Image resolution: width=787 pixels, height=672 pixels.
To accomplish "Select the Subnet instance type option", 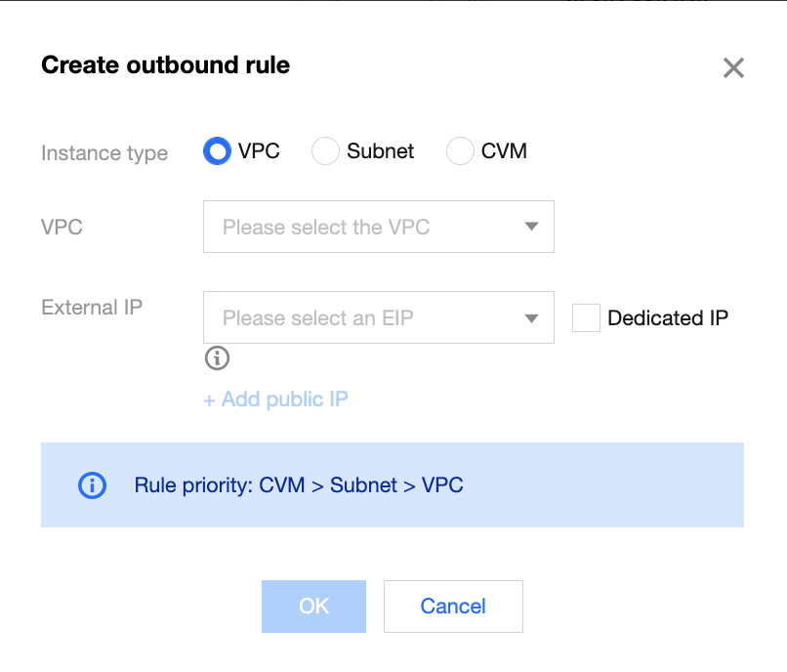I will point(325,151).
